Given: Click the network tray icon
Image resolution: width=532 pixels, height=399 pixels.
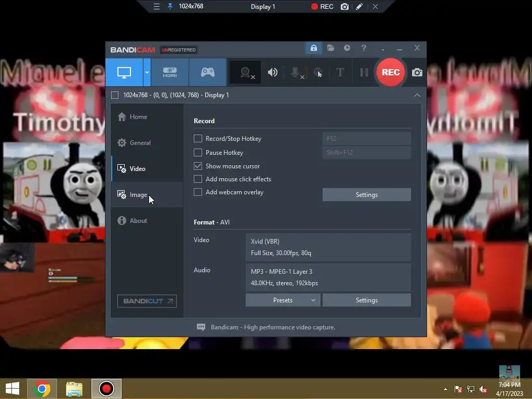Looking at the screenshot, I should coord(471,389).
